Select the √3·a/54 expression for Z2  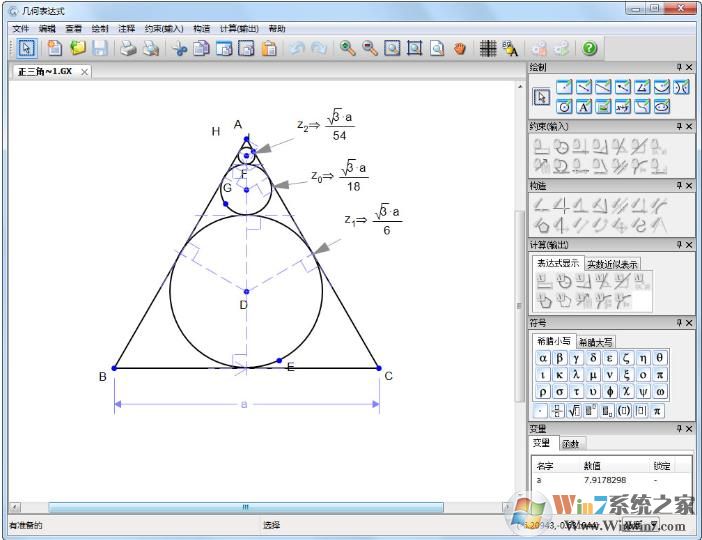click(x=340, y=125)
